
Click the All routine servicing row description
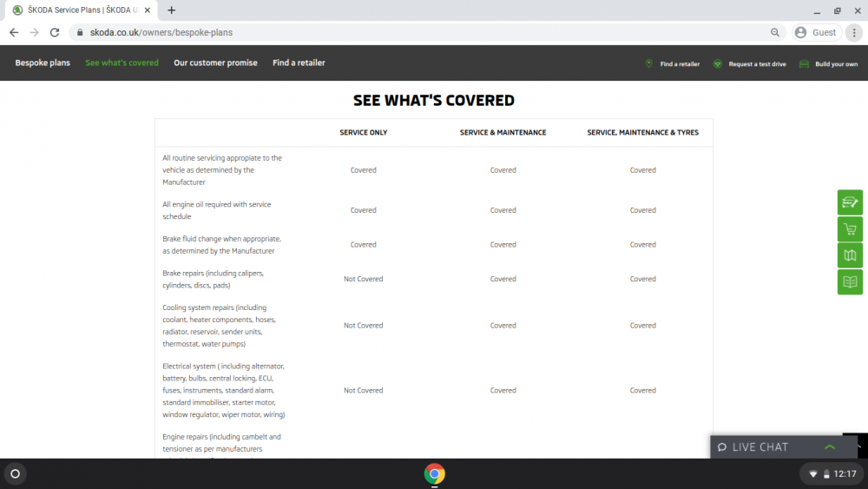(x=222, y=170)
